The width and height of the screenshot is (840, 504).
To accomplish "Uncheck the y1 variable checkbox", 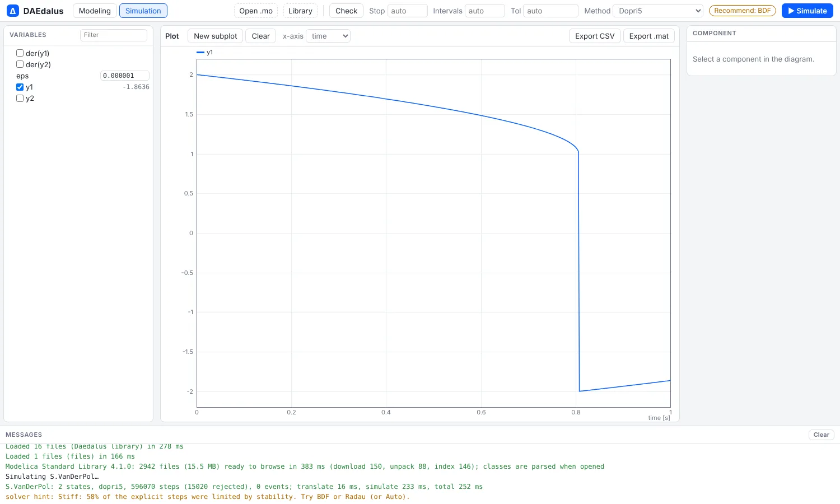I will click(20, 87).
